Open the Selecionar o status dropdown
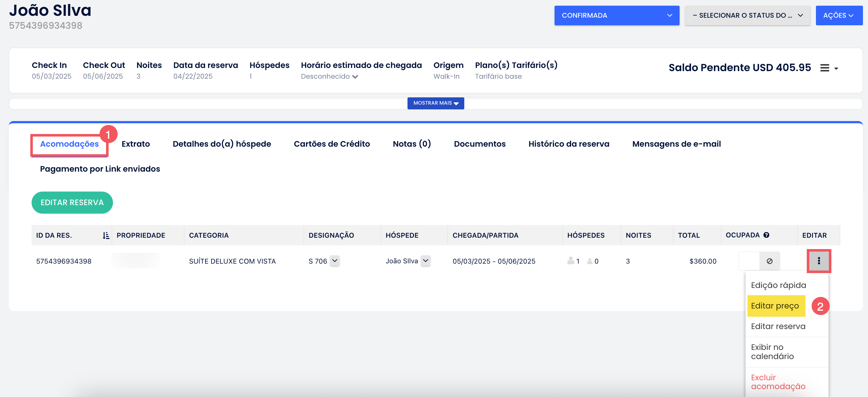Screen dimensions: 868x397 pyautogui.click(x=747, y=15)
